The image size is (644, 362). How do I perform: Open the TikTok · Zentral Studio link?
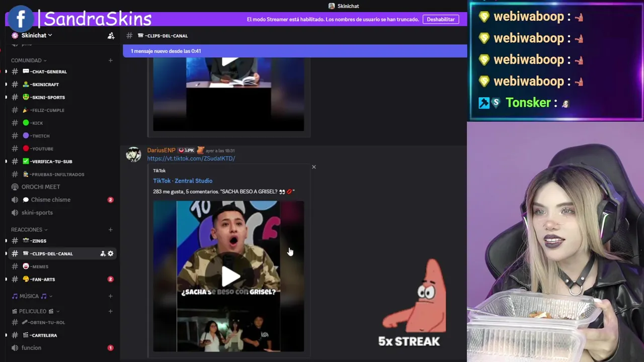183,181
